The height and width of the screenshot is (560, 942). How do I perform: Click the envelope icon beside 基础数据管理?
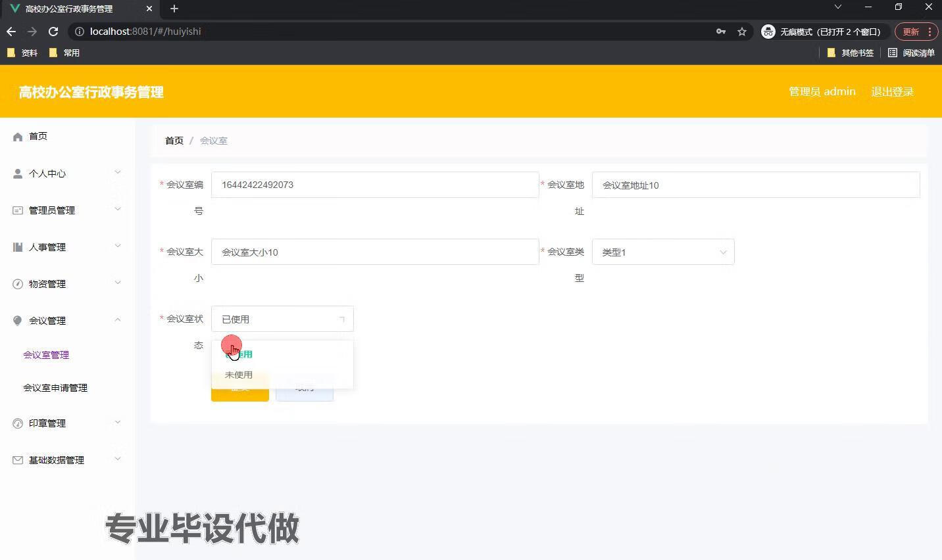click(x=18, y=460)
